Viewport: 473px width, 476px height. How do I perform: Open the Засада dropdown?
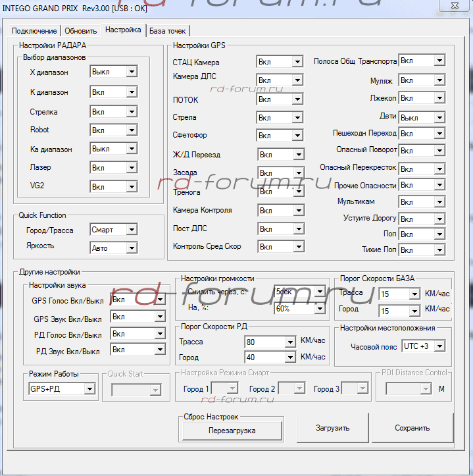[281, 173]
